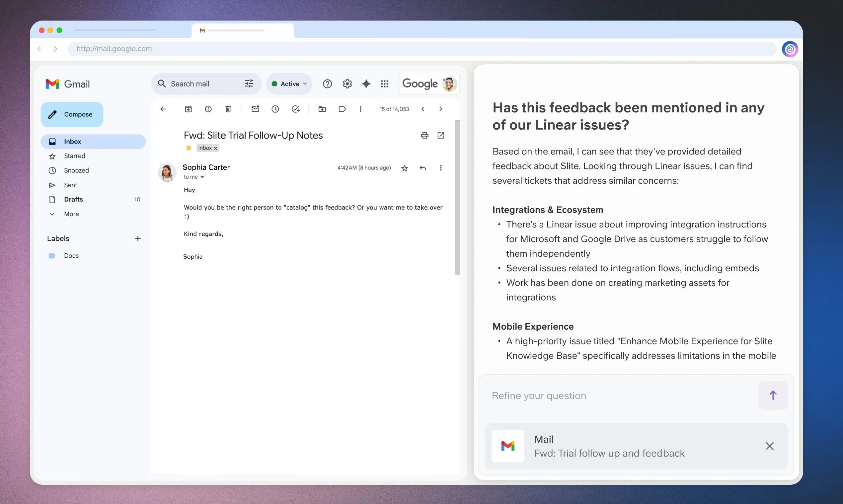Snooze this email with clock icon
This screenshot has height=504, width=843.
click(x=275, y=109)
